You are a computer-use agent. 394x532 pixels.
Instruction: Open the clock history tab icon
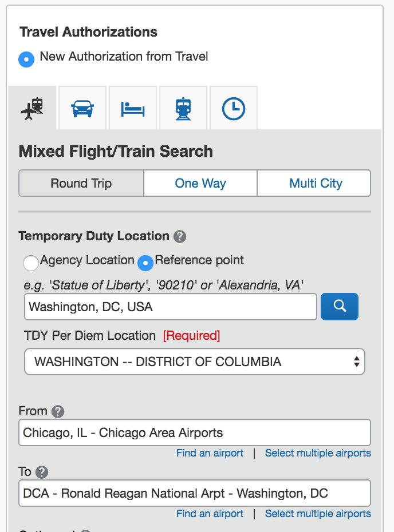[x=233, y=108]
